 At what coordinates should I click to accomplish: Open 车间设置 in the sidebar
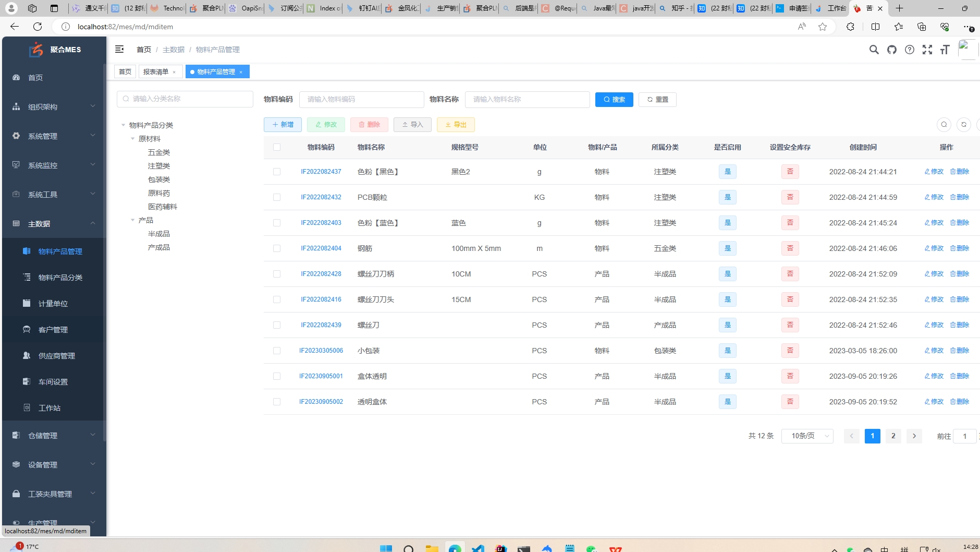(54, 382)
